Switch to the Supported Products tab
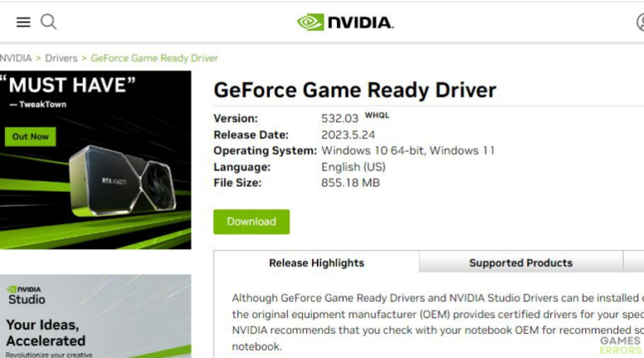644x358 pixels. pos(521,262)
